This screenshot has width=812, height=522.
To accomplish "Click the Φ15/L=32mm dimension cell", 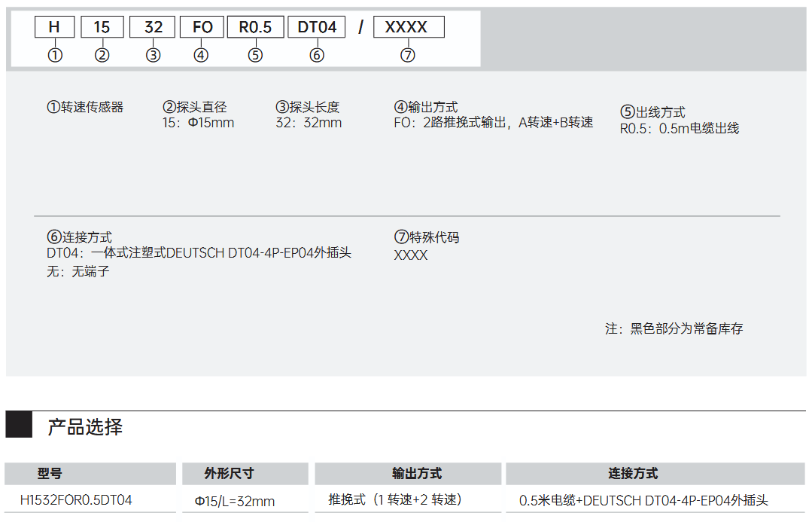I will 235,501.
